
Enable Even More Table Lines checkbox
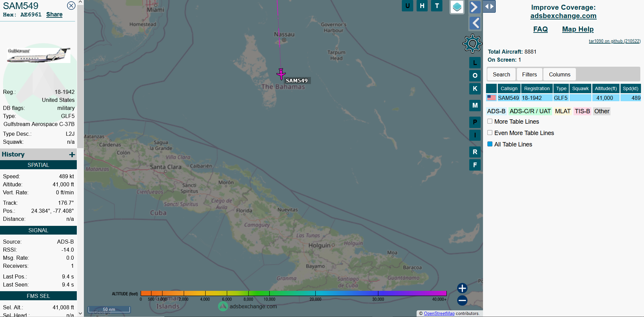click(490, 133)
